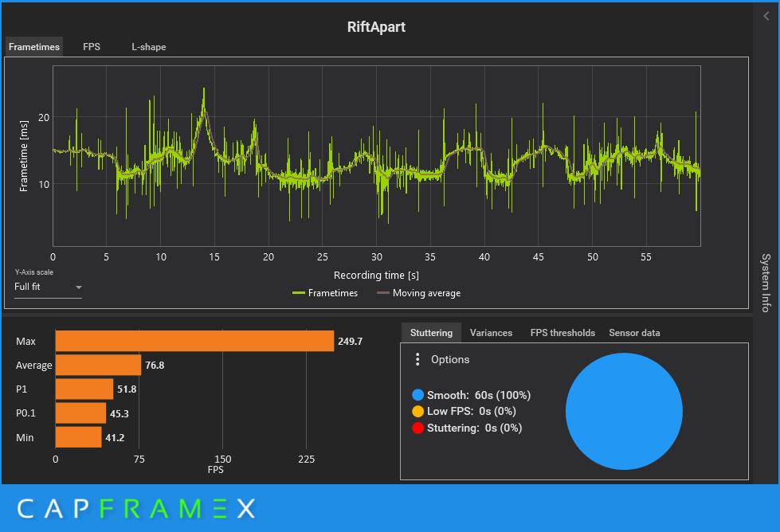Click the blue Smooth legend dot
The image size is (780, 532).
(x=417, y=395)
